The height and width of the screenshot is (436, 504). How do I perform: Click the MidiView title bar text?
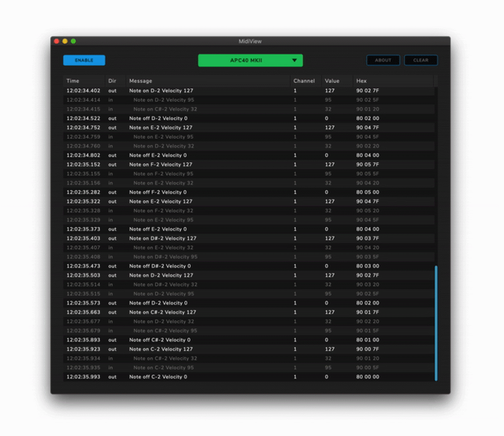[x=250, y=41]
